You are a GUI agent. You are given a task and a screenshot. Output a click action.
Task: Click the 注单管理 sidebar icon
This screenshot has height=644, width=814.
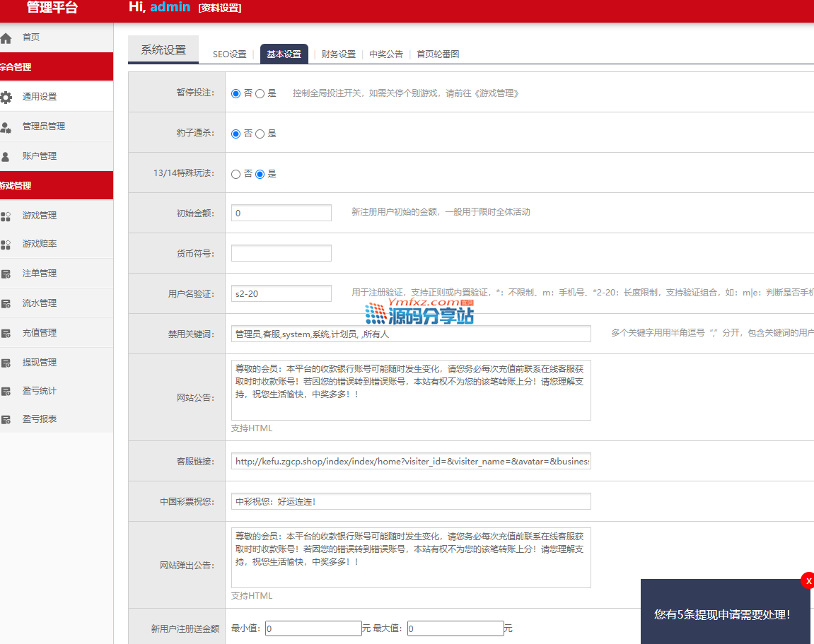(x=6, y=274)
